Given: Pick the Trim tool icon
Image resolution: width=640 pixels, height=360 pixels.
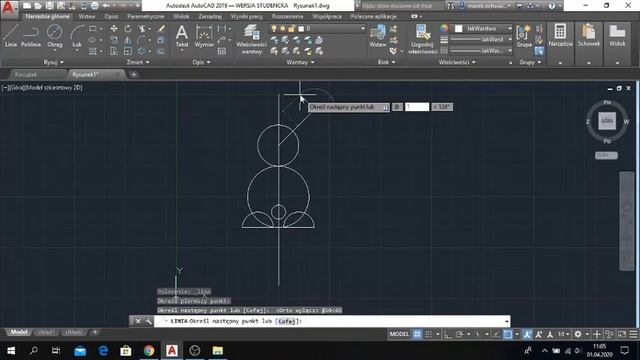Looking at the screenshot, I should (x=142, y=29).
